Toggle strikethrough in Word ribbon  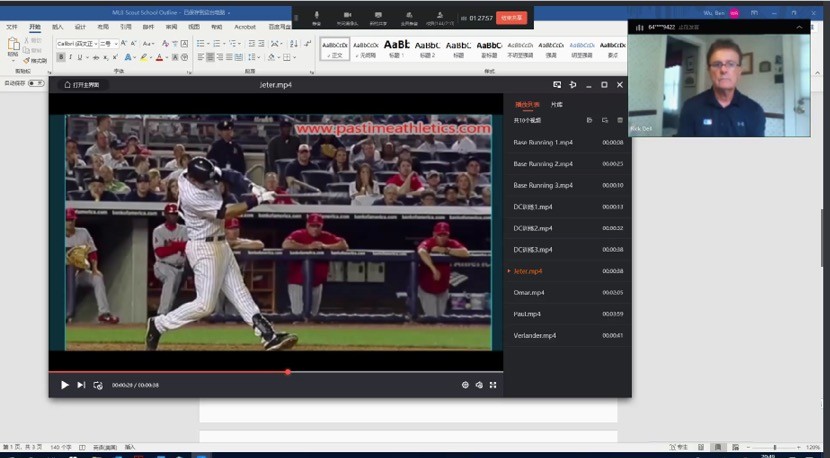[x=96, y=57]
